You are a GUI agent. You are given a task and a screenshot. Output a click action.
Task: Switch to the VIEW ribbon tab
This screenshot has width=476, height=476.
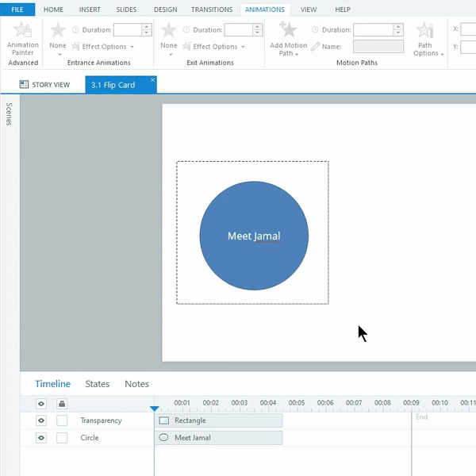tap(309, 10)
